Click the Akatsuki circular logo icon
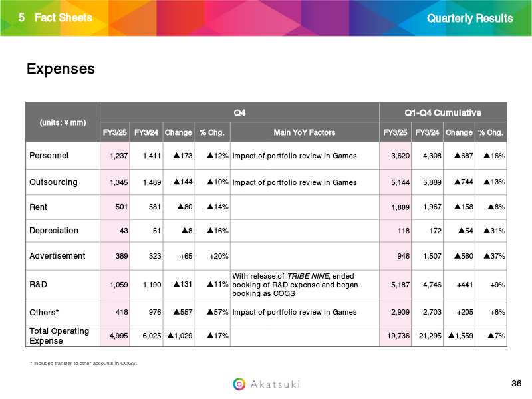 [x=239, y=384]
